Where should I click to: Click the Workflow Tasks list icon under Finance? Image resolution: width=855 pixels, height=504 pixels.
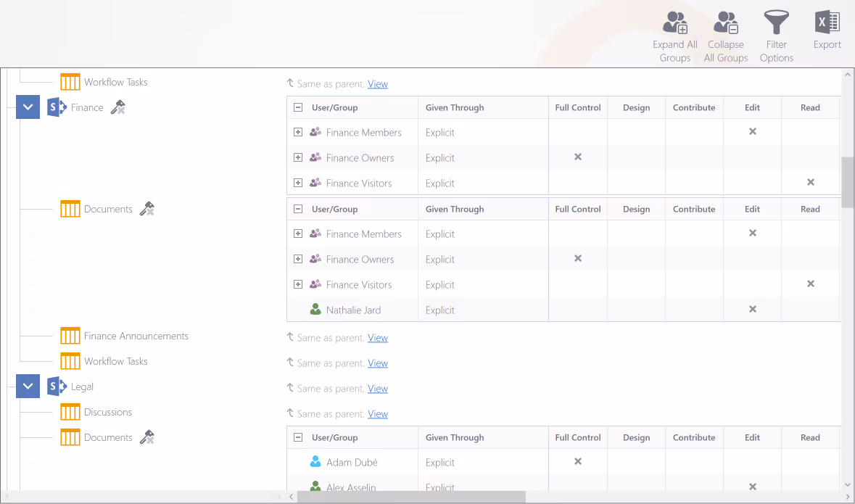pyautogui.click(x=70, y=361)
